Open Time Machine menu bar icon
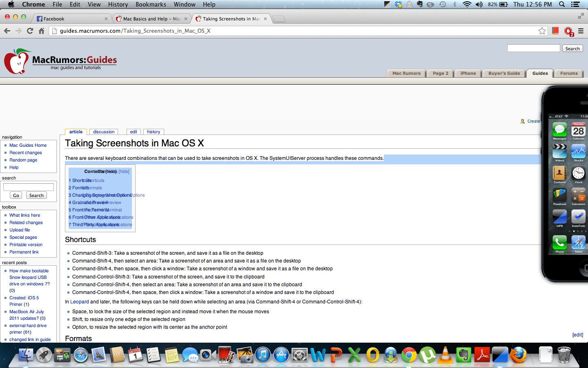The width and height of the screenshot is (588, 368). pyautogui.click(x=443, y=4)
